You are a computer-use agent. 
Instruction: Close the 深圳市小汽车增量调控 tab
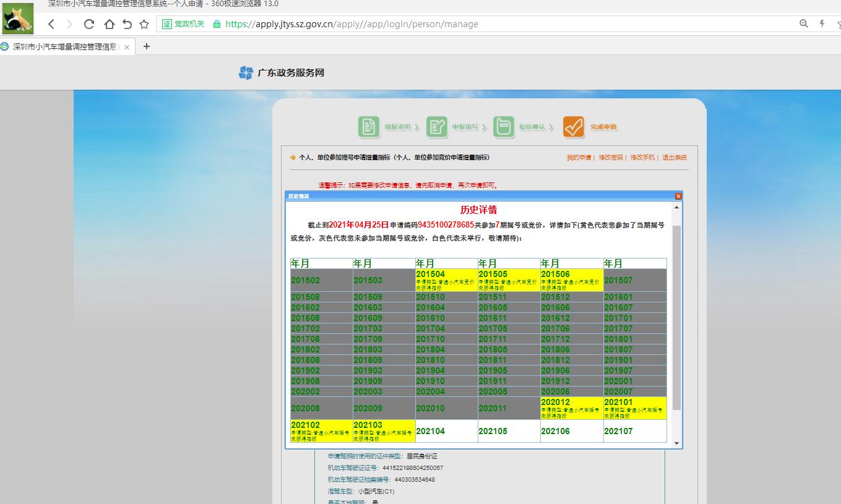tap(127, 47)
